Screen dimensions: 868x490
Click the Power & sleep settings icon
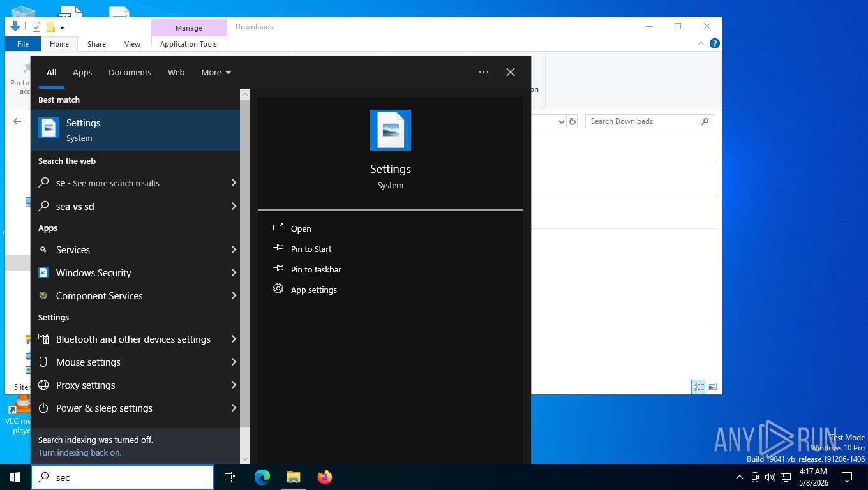tap(43, 408)
